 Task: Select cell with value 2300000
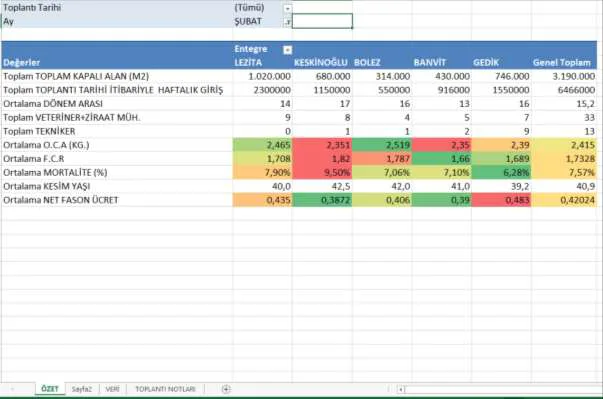click(x=262, y=90)
